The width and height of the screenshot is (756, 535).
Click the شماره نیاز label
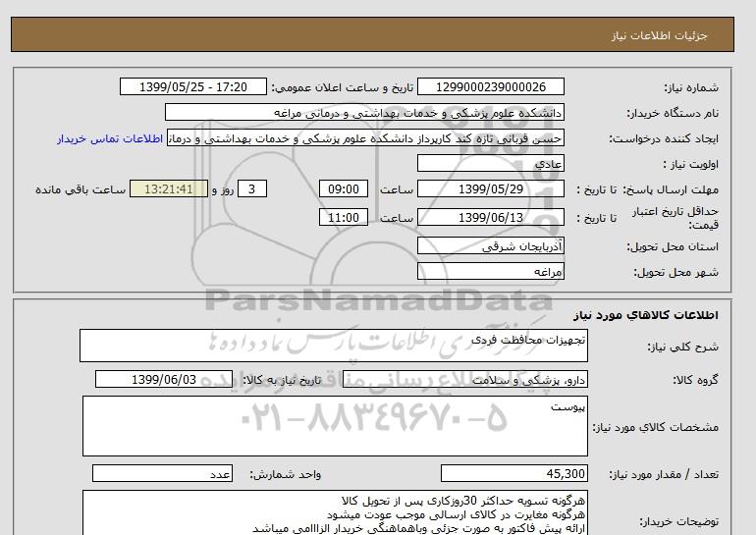(691, 87)
